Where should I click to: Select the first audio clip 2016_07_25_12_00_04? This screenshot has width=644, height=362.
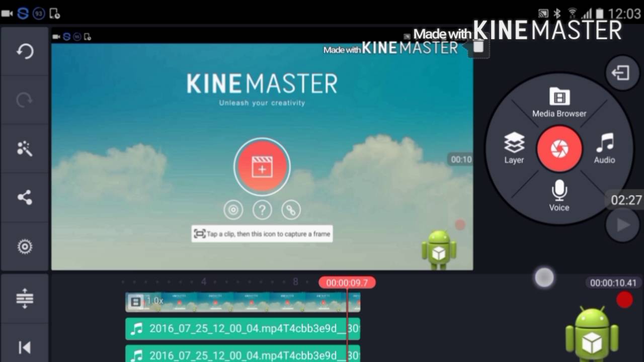tap(243, 329)
